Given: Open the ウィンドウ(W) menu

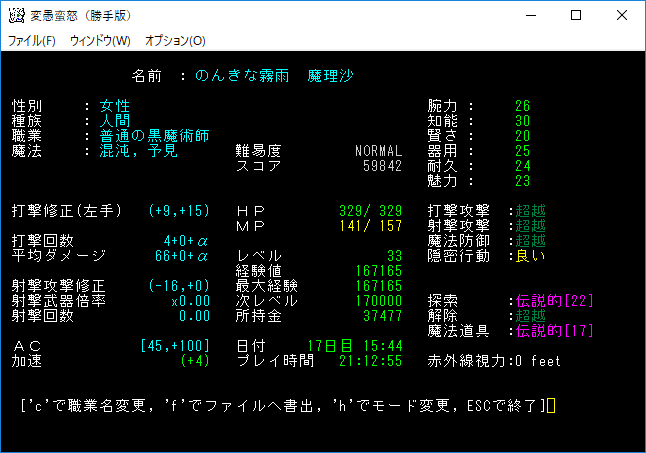Looking at the screenshot, I should [x=100, y=41].
